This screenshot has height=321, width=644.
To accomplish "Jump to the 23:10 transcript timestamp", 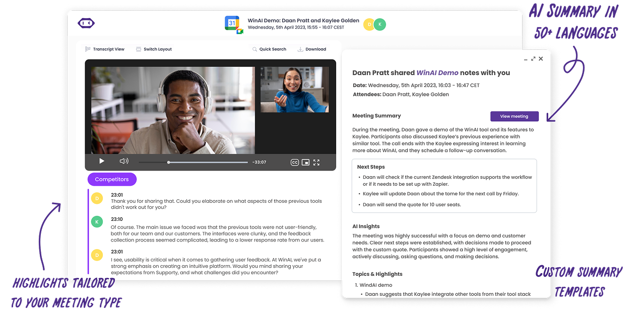I will coord(117,219).
